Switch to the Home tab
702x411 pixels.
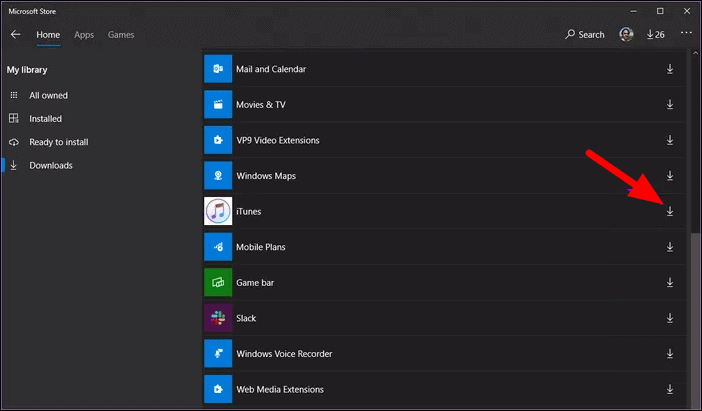(x=48, y=34)
